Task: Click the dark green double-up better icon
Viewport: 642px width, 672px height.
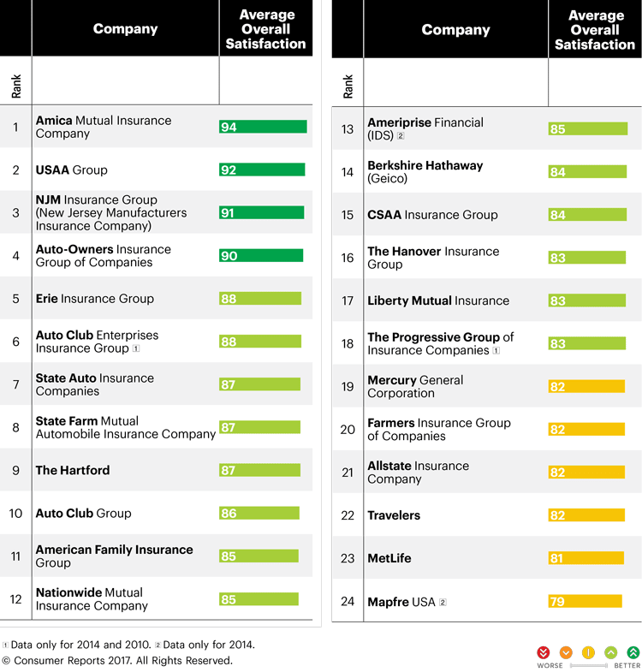Action: [633, 652]
